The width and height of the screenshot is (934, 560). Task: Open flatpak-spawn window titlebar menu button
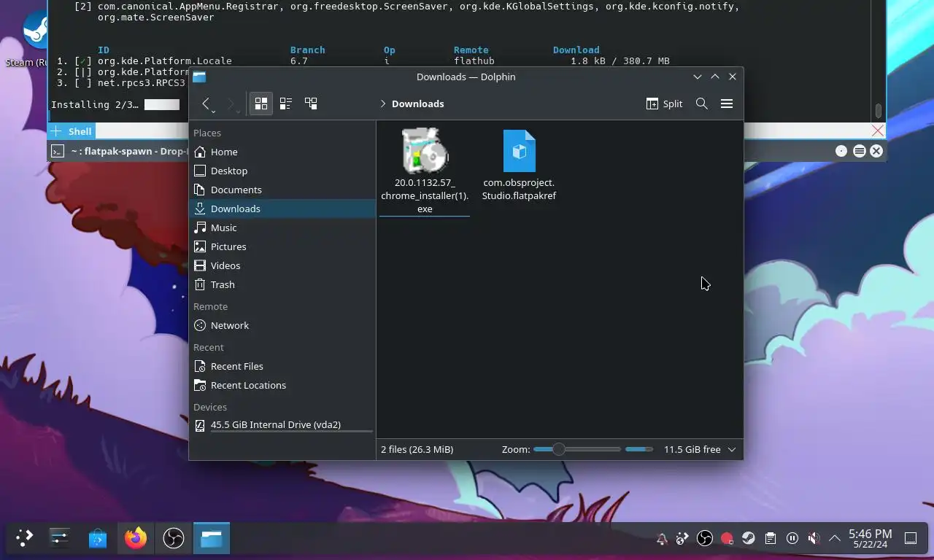860,151
